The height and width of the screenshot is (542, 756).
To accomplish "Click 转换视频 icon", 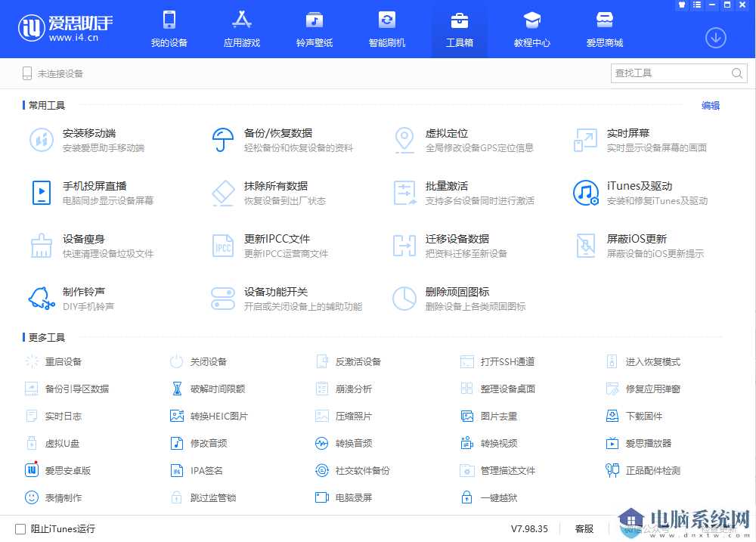I will [x=467, y=443].
